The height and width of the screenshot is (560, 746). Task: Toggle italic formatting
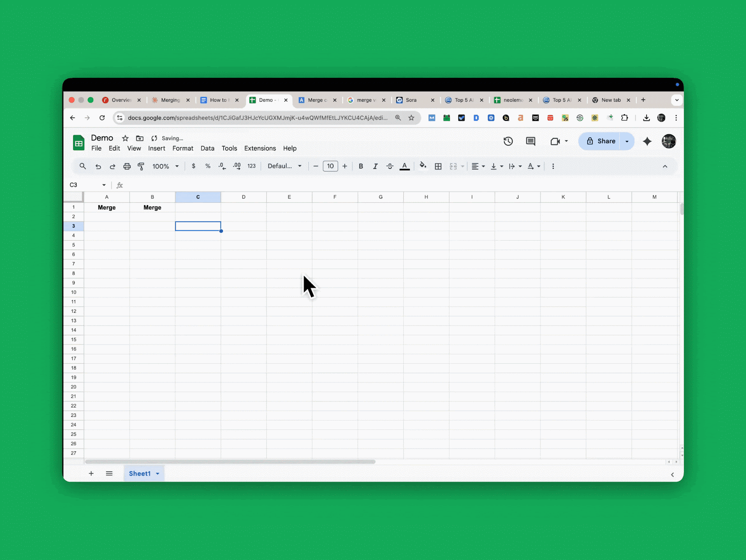(x=375, y=166)
